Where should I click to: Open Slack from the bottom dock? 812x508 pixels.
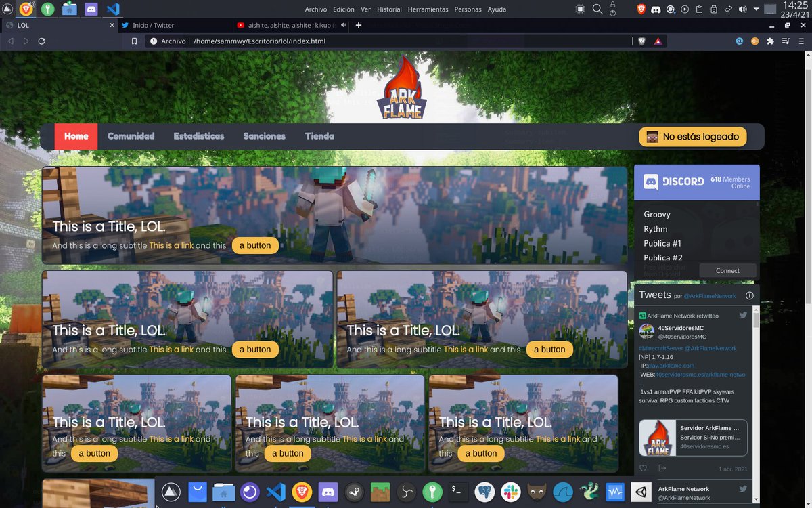(x=510, y=492)
